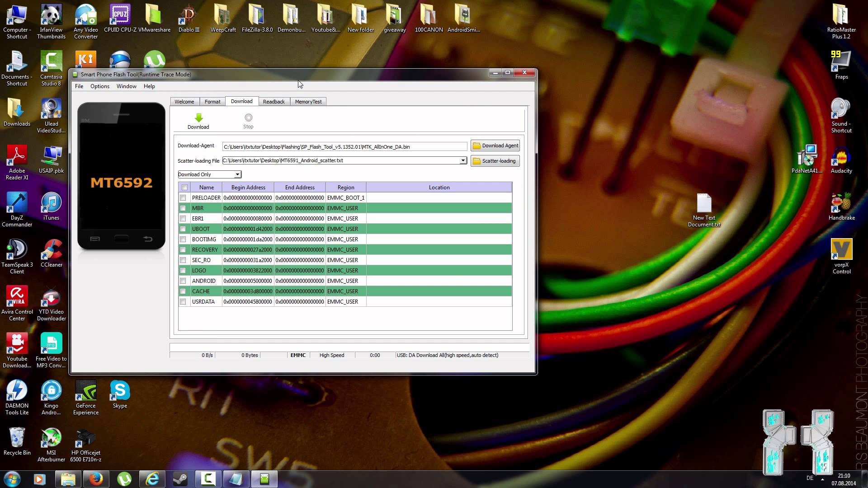This screenshot has width=868, height=488.
Task: Open Internet Explorer from the taskbar
Action: (152, 479)
